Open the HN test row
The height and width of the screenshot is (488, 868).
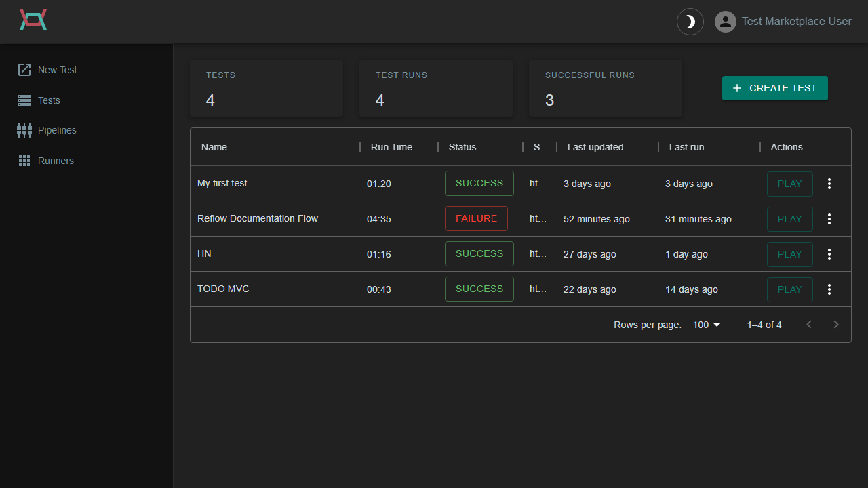tap(521, 254)
